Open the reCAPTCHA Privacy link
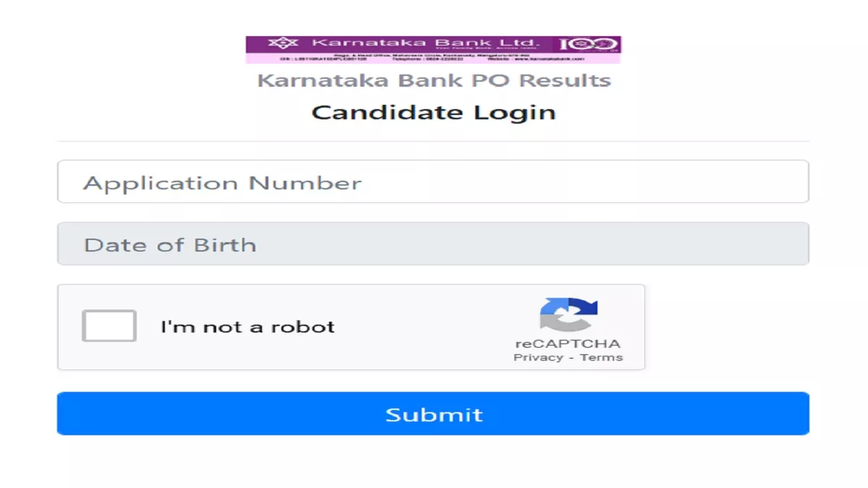This screenshot has width=868, height=488. pyautogui.click(x=538, y=357)
